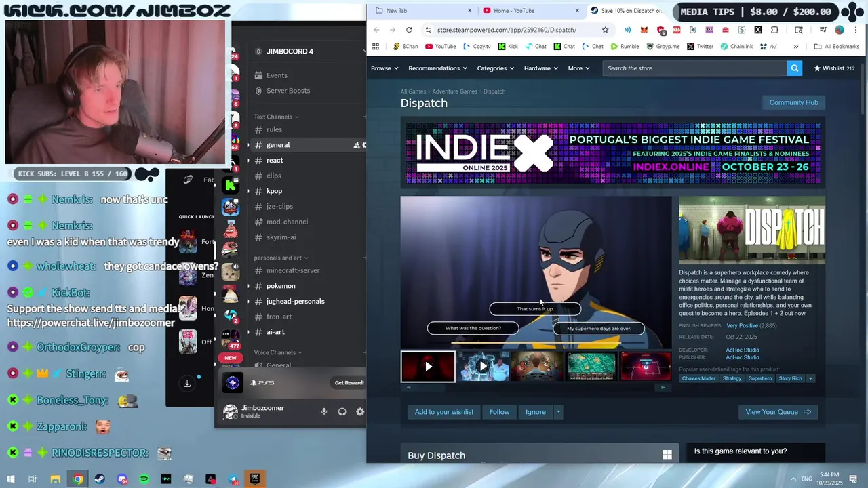Viewport: 868px width, 488px height.
Task: Open the Rumble bookmark
Action: [625, 47]
